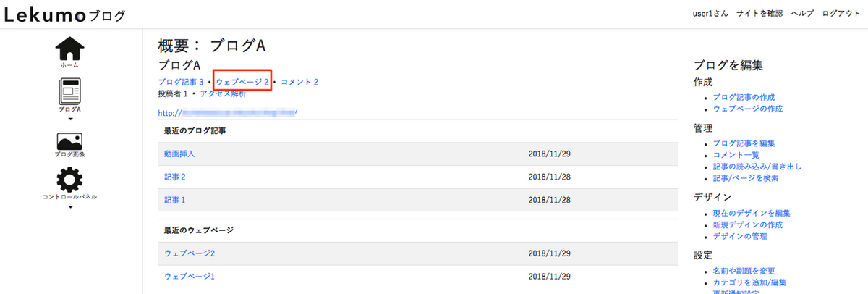
Task: Go to the Home house icon
Action: pyautogui.click(x=70, y=49)
